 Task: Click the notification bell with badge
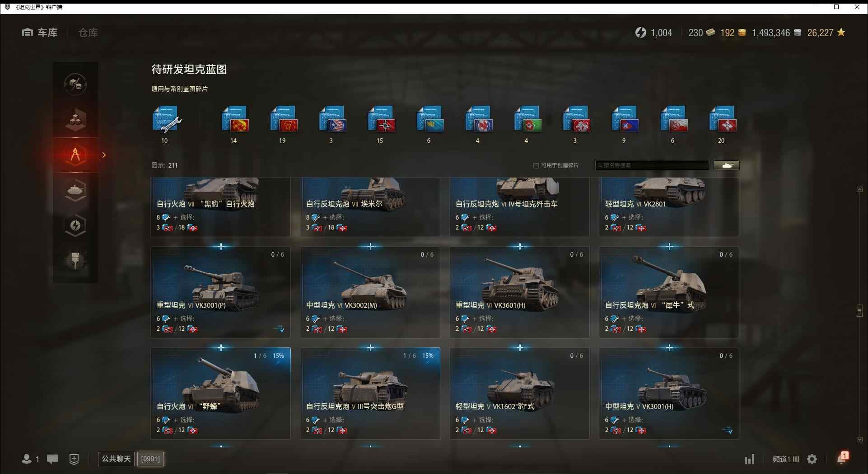(x=842, y=458)
